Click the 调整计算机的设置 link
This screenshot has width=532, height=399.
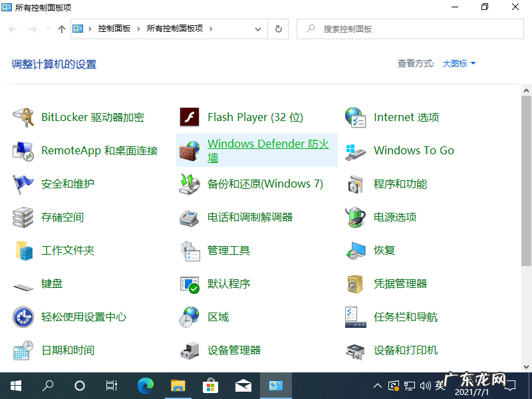point(55,63)
